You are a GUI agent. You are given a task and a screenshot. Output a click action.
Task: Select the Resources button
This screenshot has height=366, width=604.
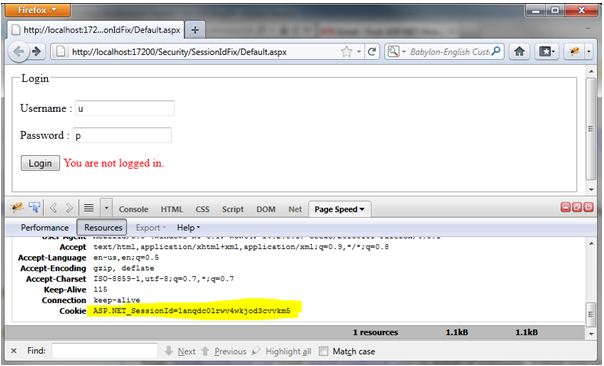102,228
